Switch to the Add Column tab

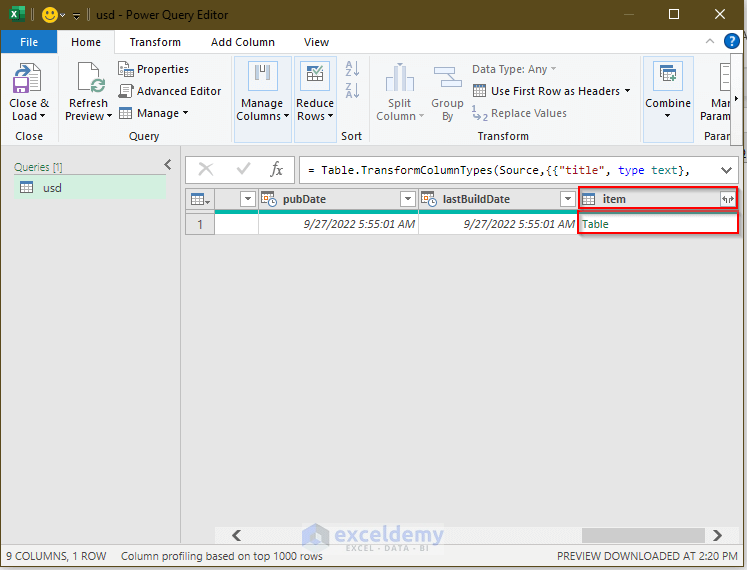[242, 42]
